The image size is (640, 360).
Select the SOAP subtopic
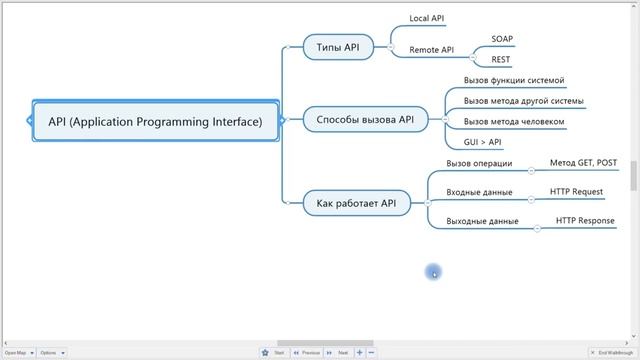[x=502, y=39]
